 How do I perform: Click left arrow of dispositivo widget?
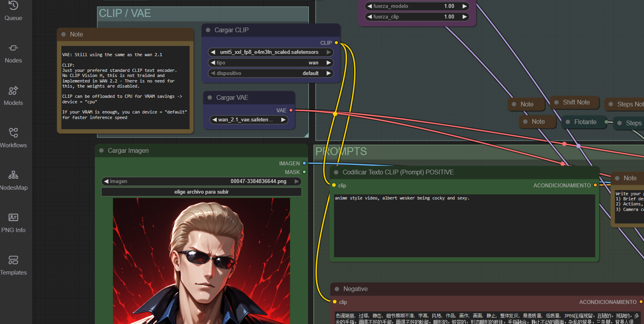point(213,73)
